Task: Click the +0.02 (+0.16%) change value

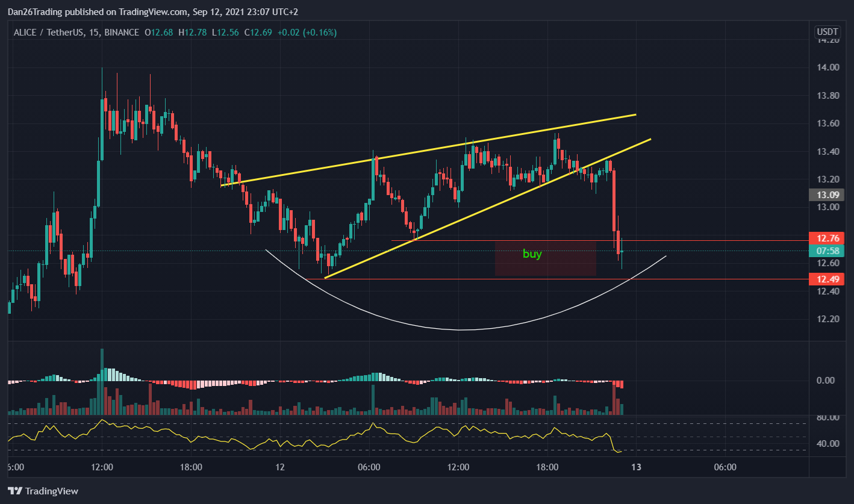Action: pos(307,32)
